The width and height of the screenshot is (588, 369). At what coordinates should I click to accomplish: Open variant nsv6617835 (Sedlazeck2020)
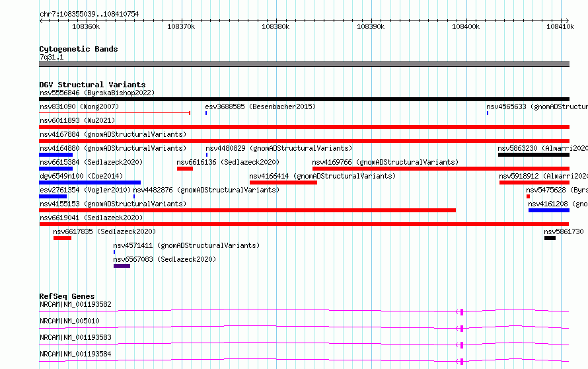104,231
